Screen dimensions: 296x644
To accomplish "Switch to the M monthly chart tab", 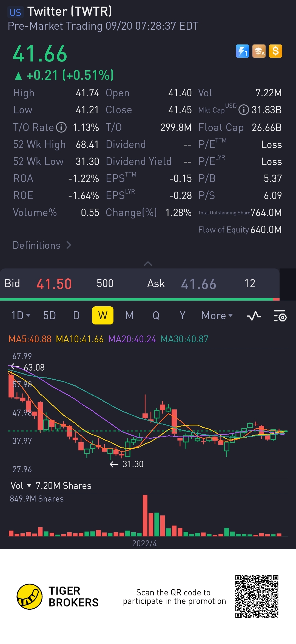I will [129, 315].
